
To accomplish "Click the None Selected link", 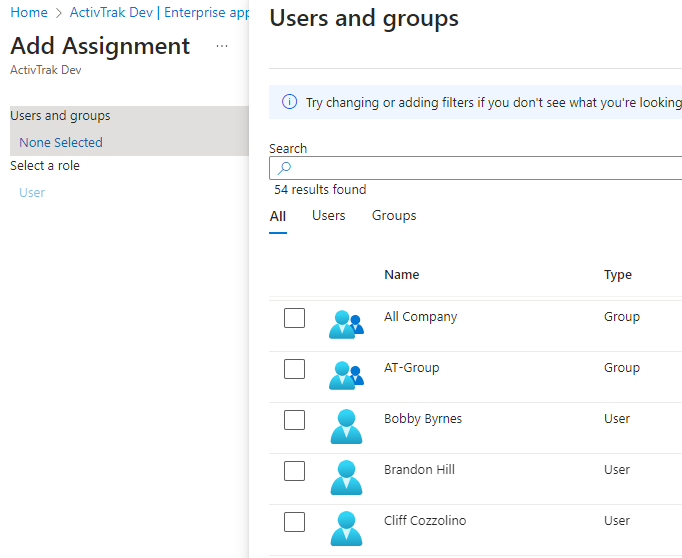I will (61, 142).
